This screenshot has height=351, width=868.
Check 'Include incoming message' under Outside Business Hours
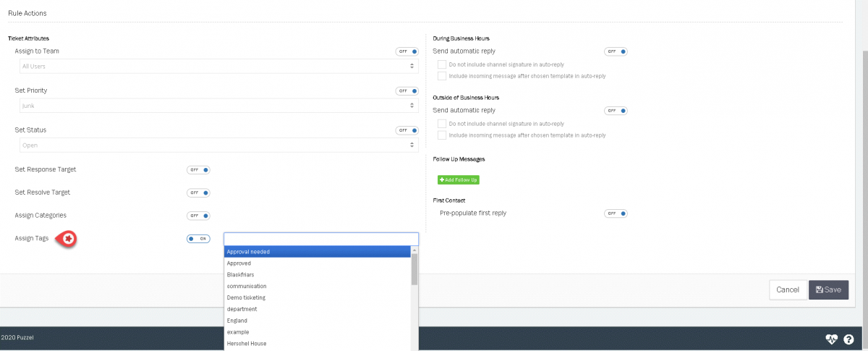pos(442,135)
